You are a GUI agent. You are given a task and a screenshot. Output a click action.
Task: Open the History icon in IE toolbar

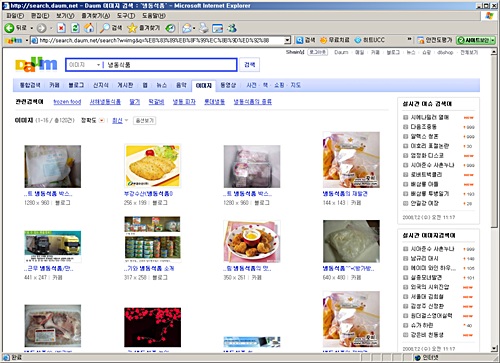coord(171,28)
